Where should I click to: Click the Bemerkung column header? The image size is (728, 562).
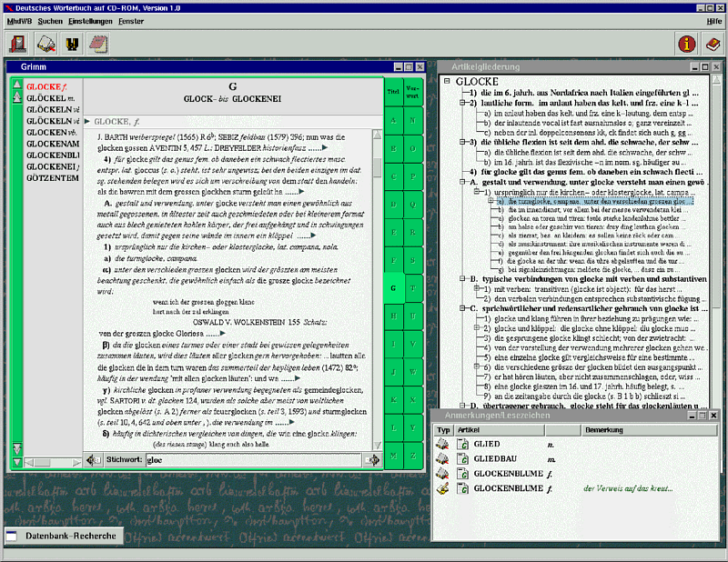click(x=649, y=430)
